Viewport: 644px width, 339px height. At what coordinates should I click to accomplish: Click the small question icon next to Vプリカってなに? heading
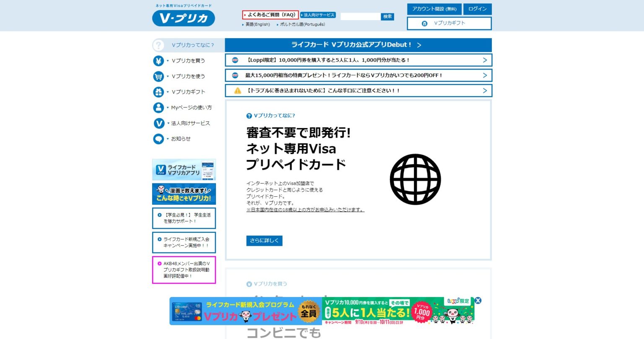(249, 116)
